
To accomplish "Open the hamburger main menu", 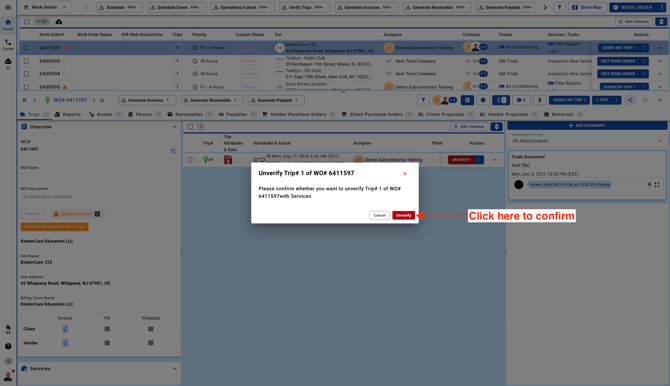I will (8, 7).
